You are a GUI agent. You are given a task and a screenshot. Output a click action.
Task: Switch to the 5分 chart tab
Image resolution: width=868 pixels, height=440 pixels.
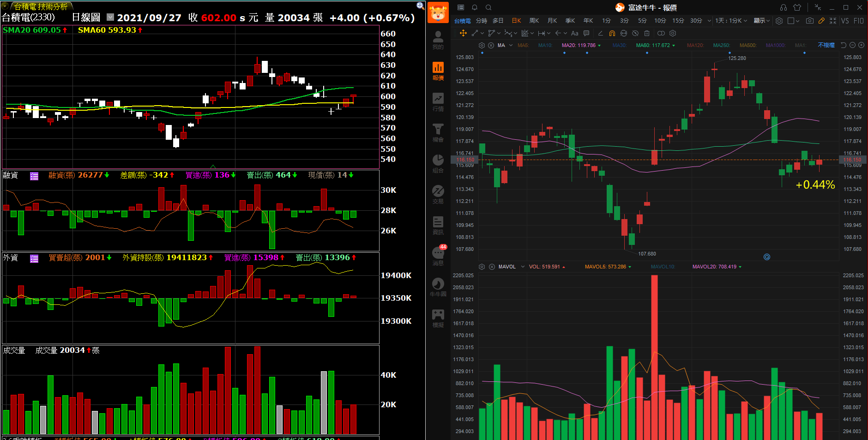[x=642, y=21]
